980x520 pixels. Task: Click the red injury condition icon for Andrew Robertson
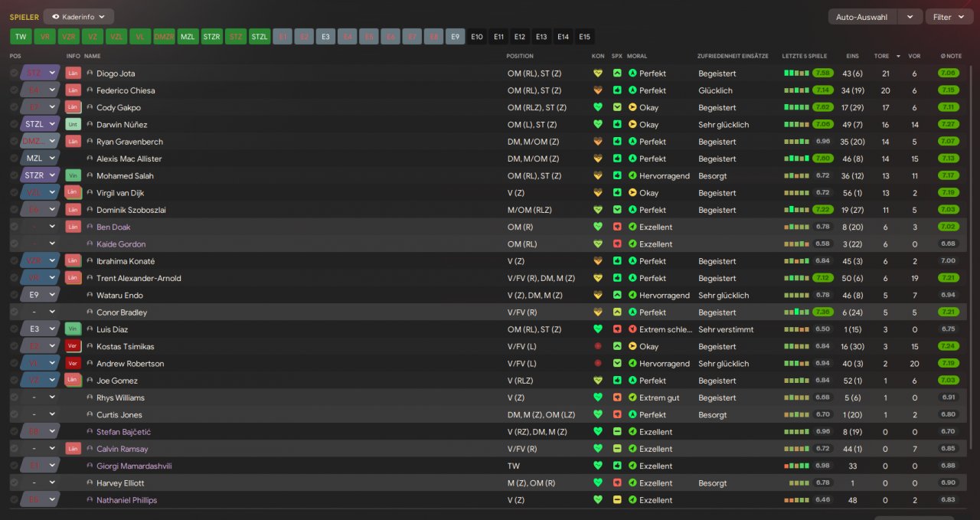click(x=598, y=364)
